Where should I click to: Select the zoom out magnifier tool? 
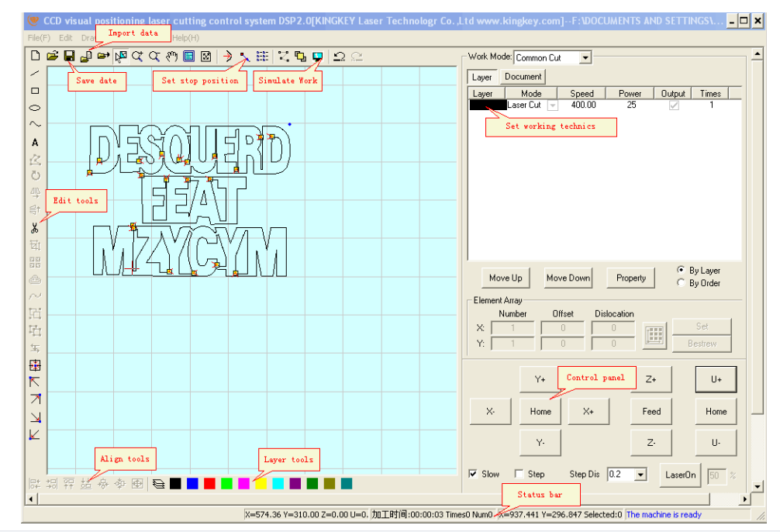point(154,57)
